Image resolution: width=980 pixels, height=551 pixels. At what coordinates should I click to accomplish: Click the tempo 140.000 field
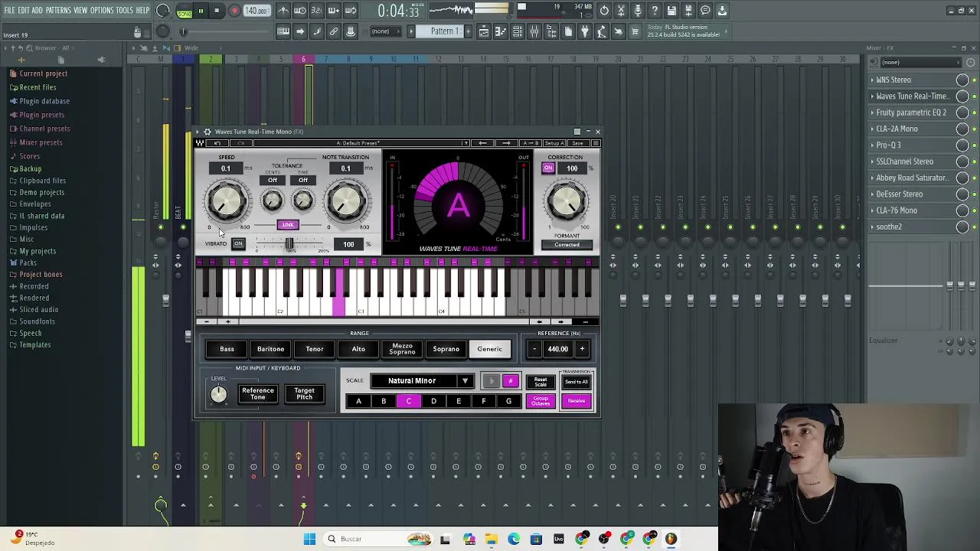pos(256,11)
